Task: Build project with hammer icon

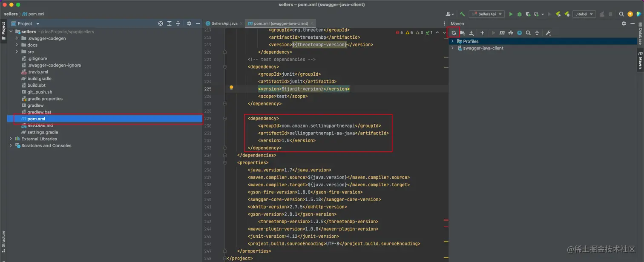Action: (462, 14)
